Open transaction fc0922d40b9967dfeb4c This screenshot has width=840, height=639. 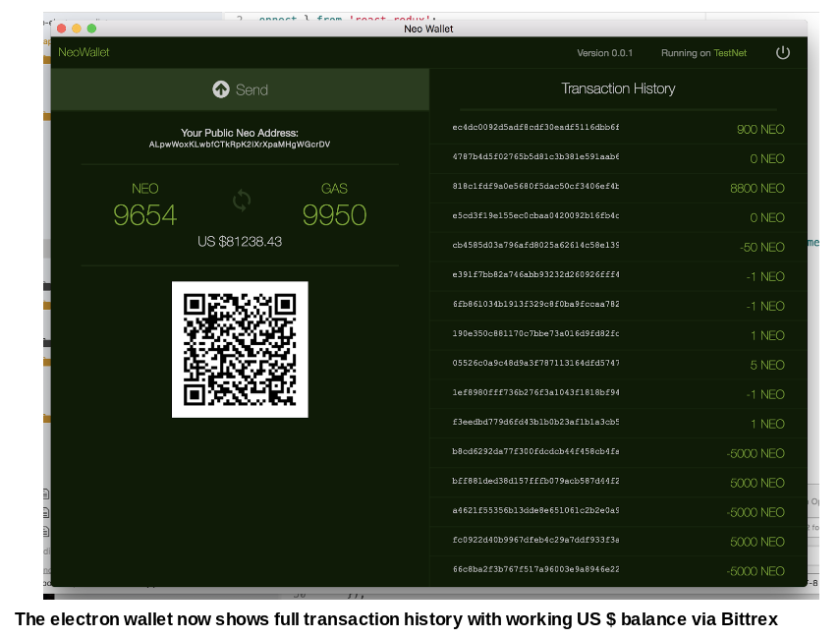[x=535, y=540]
